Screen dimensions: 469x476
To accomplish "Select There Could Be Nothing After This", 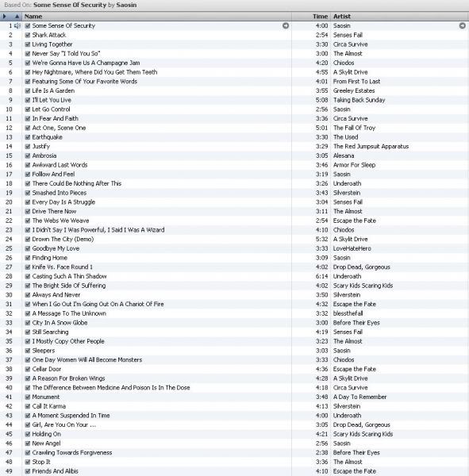I will pyautogui.click(x=77, y=183).
